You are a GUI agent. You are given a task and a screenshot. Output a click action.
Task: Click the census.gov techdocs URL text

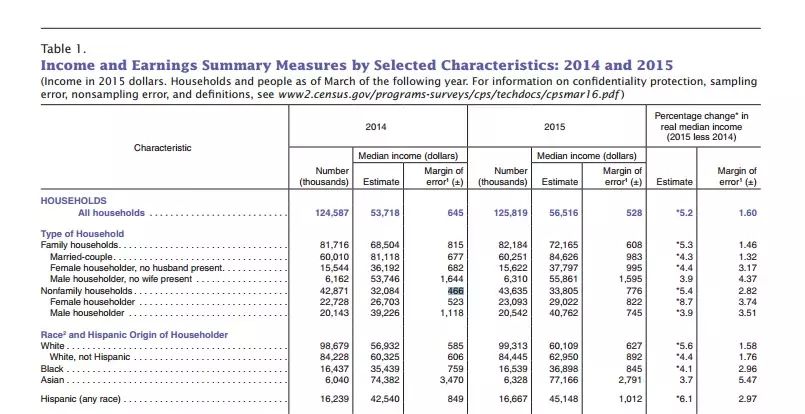coord(450,95)
